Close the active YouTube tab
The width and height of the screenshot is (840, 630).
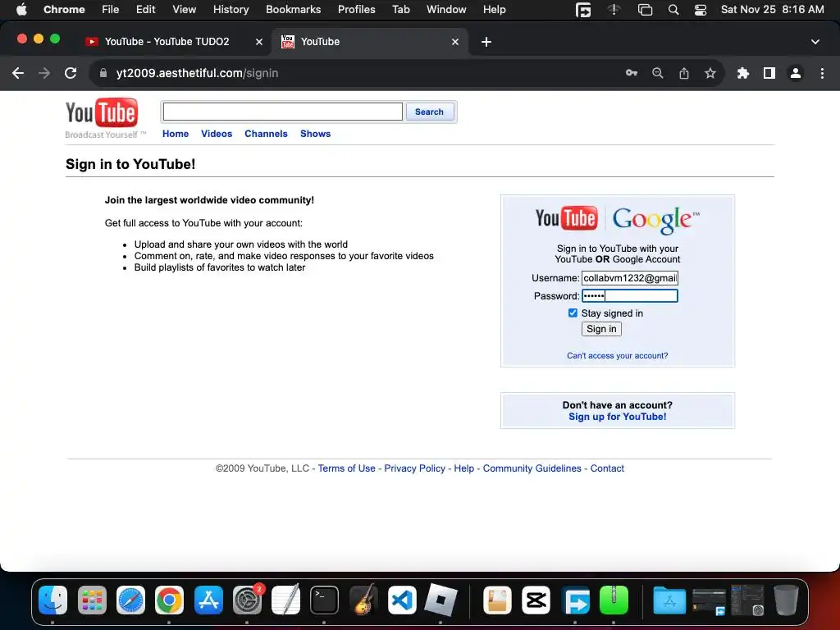click(x=455, y=42)
